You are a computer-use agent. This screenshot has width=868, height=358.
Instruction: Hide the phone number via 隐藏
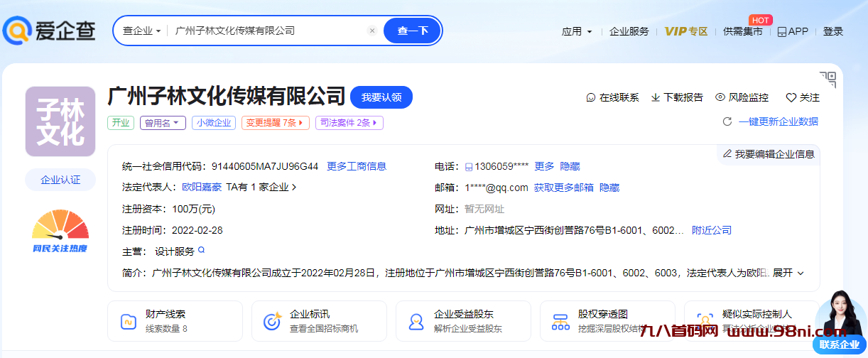click(x=570, y=166)
